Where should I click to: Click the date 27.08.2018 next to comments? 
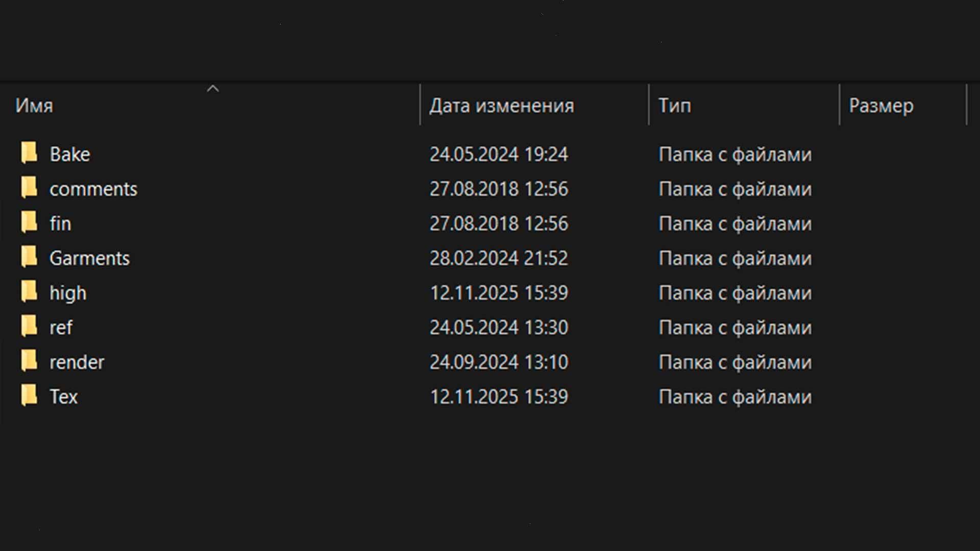[x=499, y=189]
